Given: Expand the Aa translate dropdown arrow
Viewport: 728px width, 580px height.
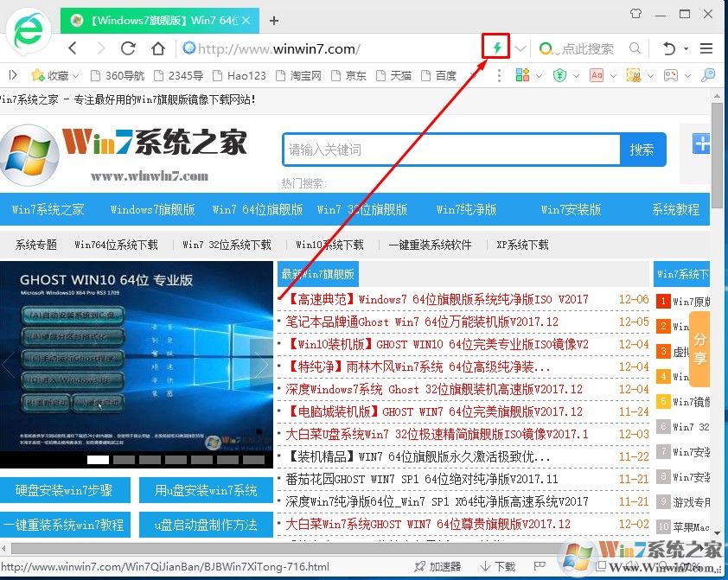Looking at the screenshot, I should click(613, 75).
